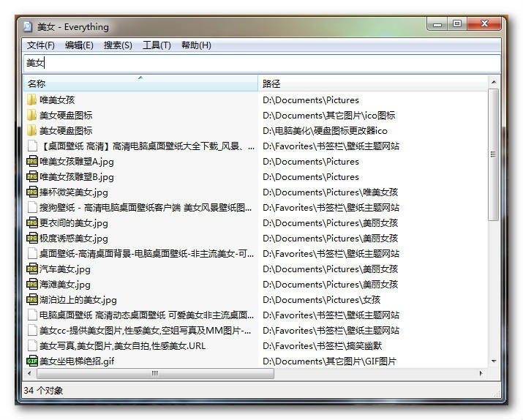Image resolution: width=523 pixels, height=420 pixels.
Task: Open the 帮助(H) menu
Action: (196, 45)
